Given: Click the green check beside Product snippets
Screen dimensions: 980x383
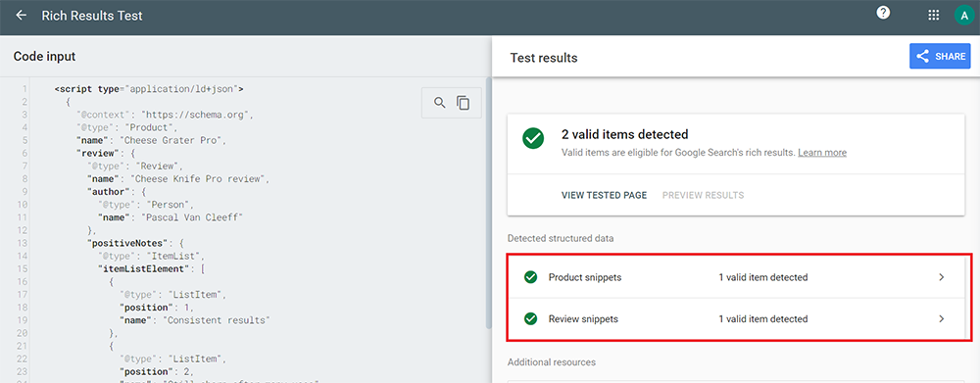Looking at the screenshot, I should click(530, 277).
